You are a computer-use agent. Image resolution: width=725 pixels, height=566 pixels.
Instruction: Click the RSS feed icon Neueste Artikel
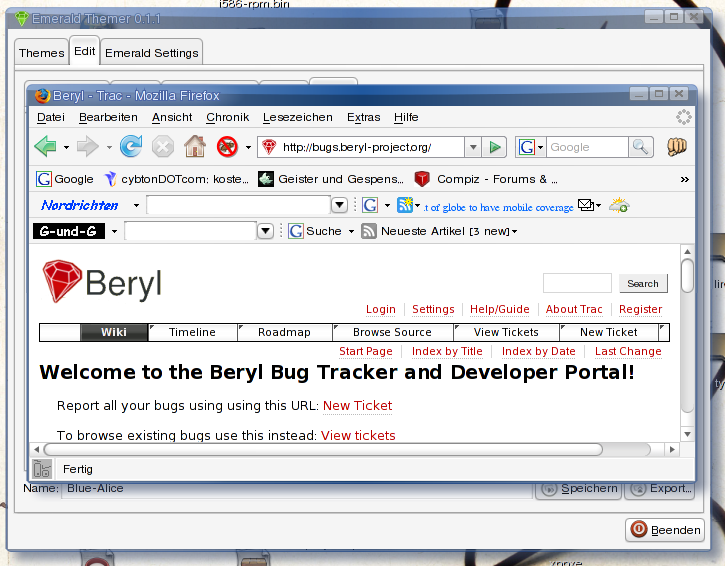(369, 231)
